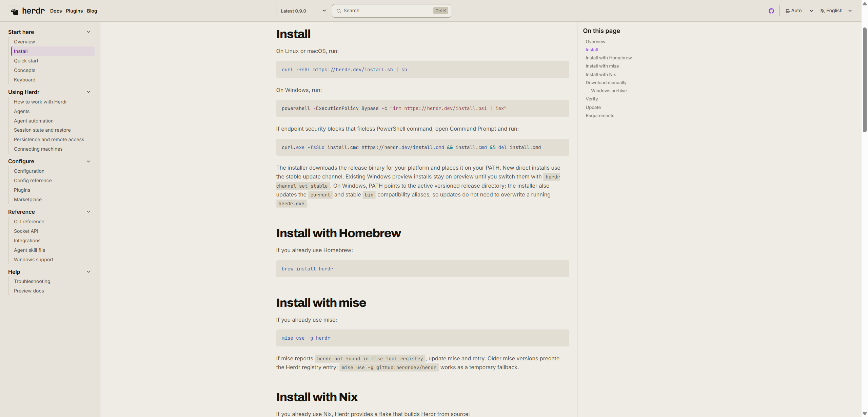Viewport: 868px width, 417px height.
Task: Open the Auto theme dropdown
Action: point(799,11)
